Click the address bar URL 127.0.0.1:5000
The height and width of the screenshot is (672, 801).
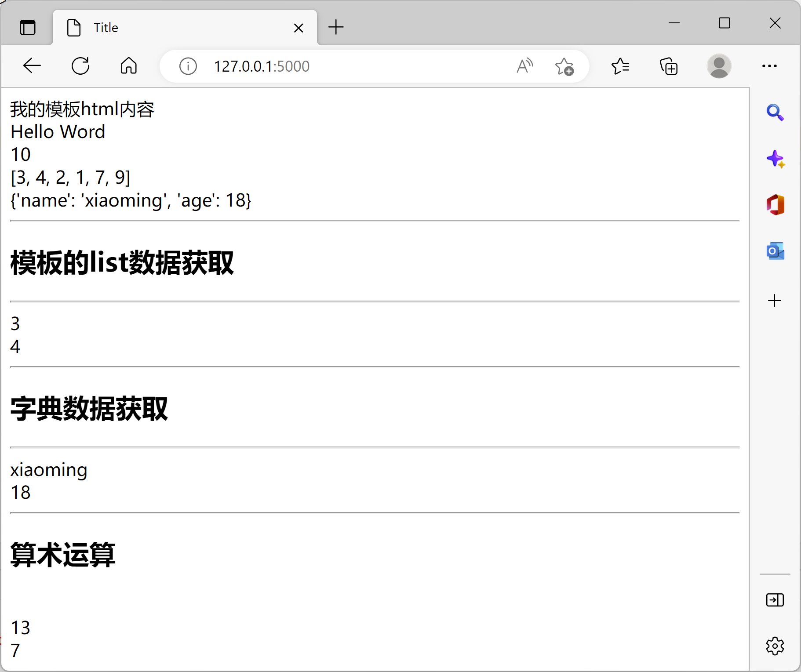(x=262, y=66)
